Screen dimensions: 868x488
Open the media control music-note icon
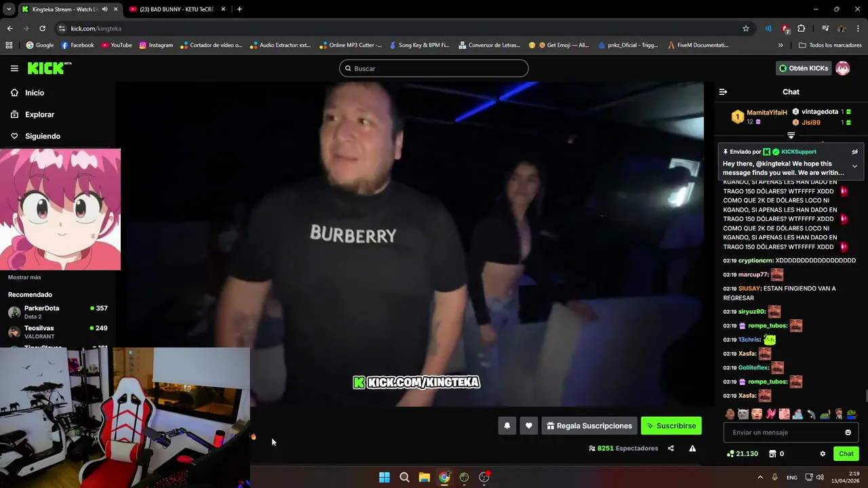(825, 28)
